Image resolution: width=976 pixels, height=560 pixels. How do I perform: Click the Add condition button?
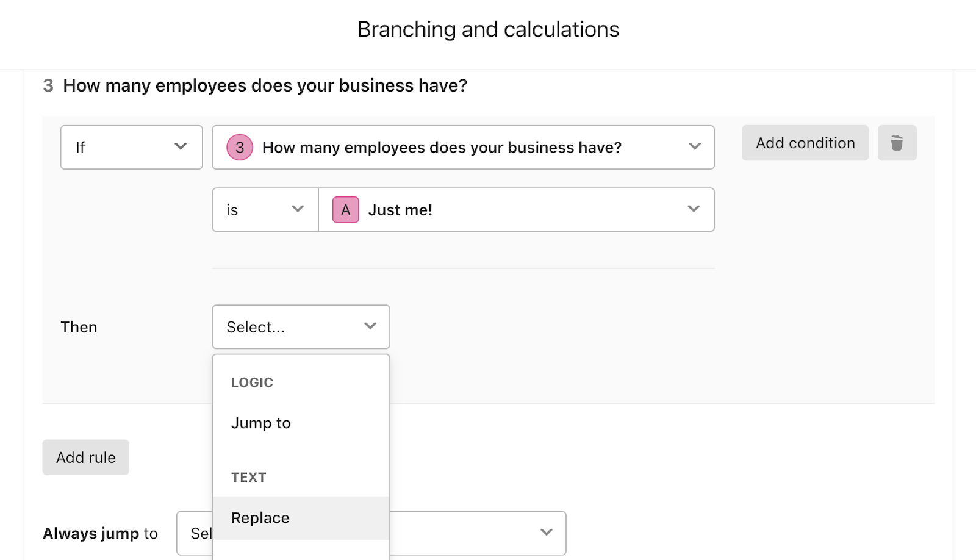pyautogui.click(x=805, y=143)
